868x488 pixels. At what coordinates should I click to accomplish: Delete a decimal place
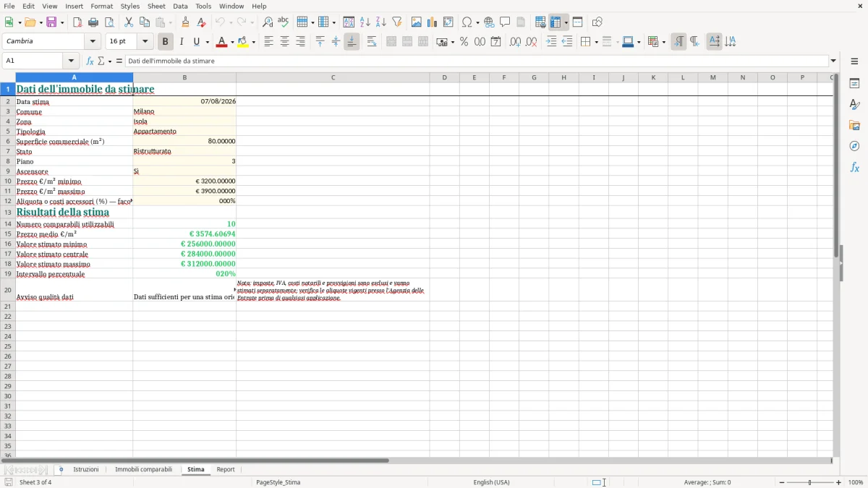(531, 42)
